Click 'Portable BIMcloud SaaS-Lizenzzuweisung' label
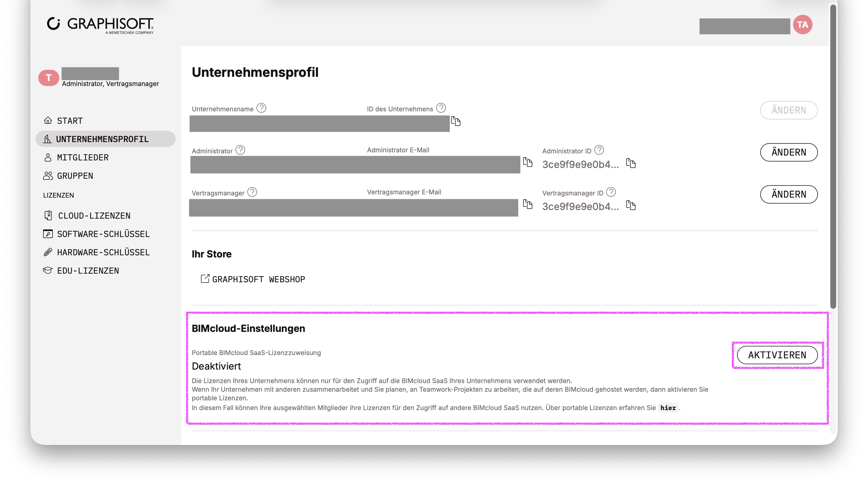The height and width of the screenshot is (485, 868). tap(256, 353)
